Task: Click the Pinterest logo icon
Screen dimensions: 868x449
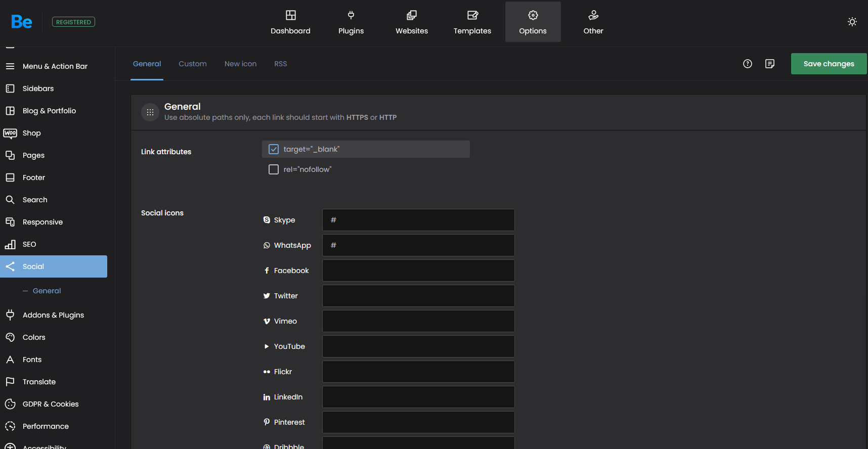Action: 267,422
